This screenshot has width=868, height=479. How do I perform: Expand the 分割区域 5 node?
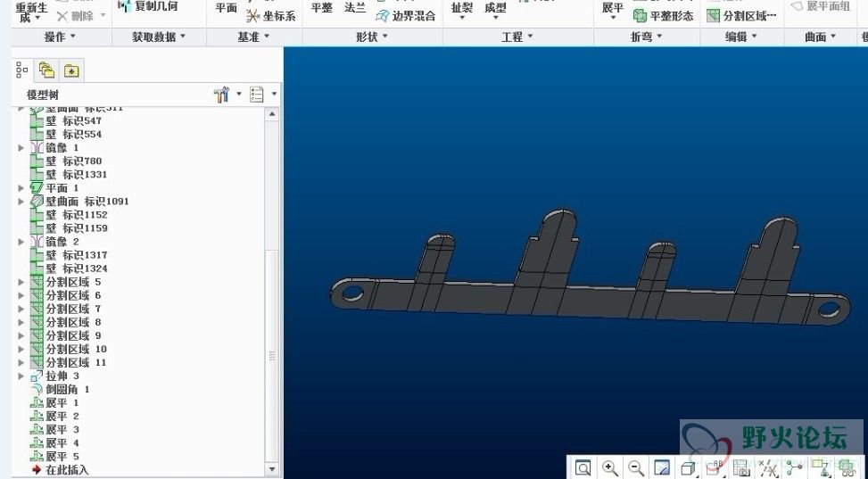(x=21, y=283)
